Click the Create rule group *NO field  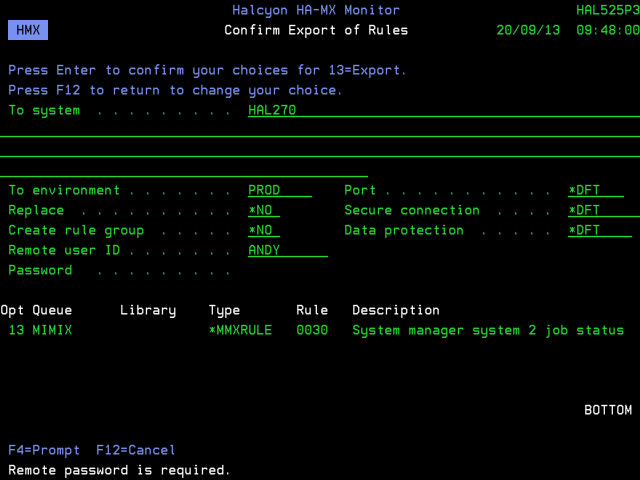[264, 230]
